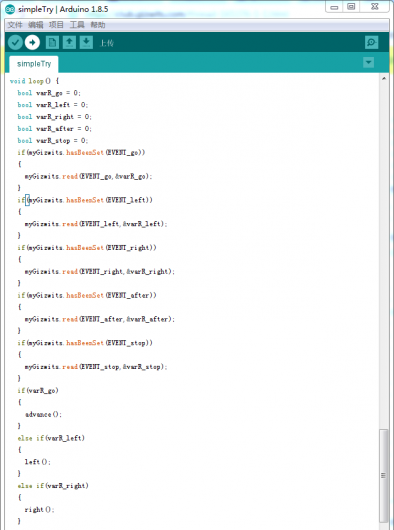
Task: Open the 编辑 menu
Action: coord(35,25)
